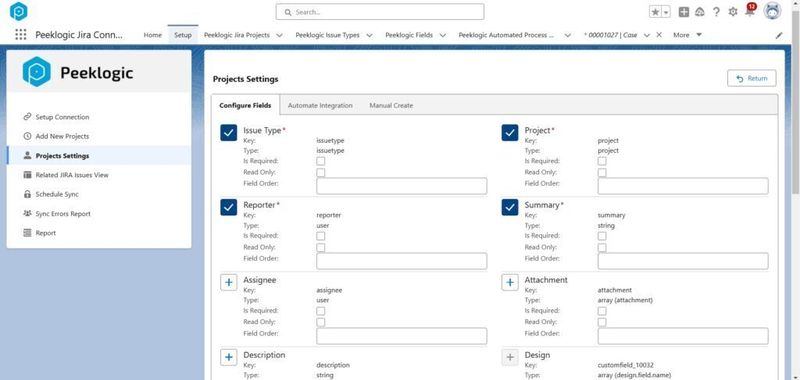Click the Peeklogic hexagon logo at top left
800x380 pixels.
(18, 11)
